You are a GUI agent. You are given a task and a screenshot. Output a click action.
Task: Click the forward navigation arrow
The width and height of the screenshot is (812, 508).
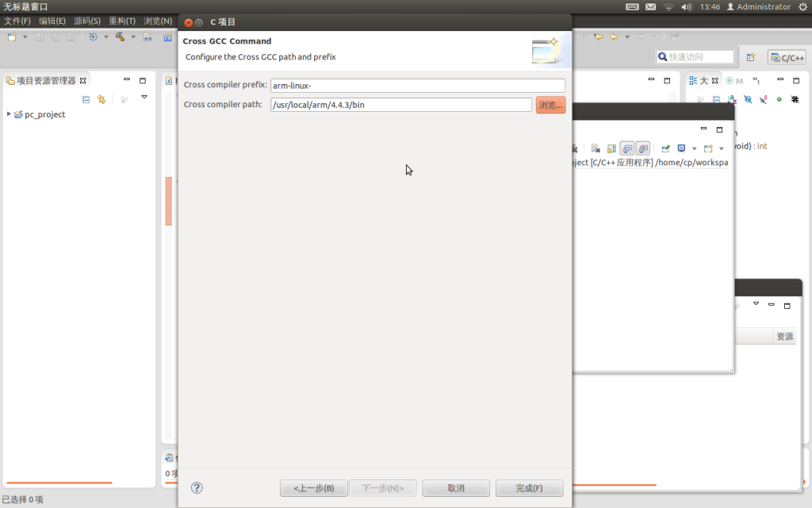coord(641,36)
